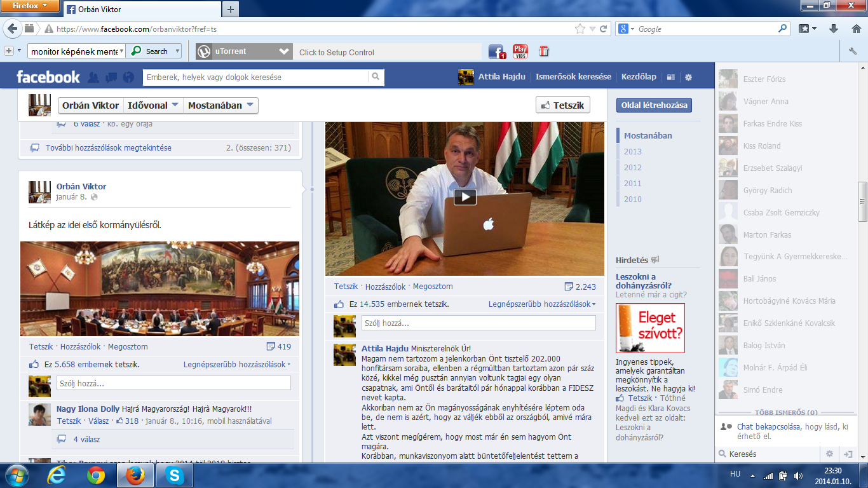Click the Facebook search magnifier button

[376, 77]
